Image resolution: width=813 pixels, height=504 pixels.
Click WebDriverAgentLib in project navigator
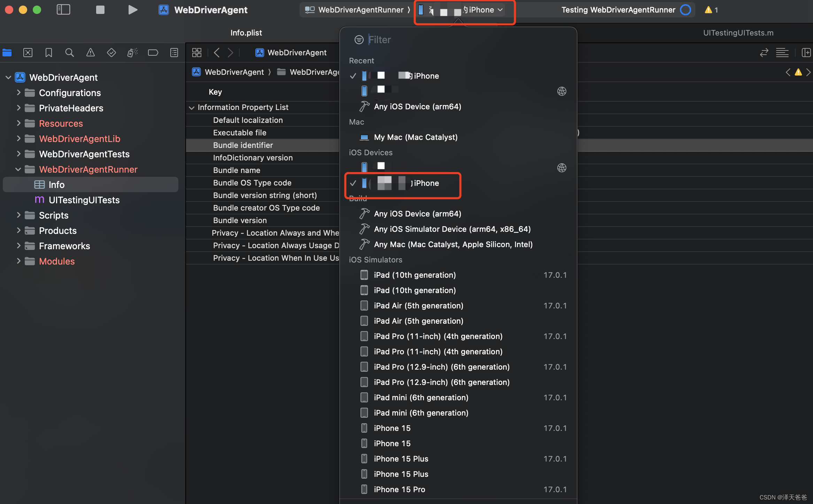[x=80, y=138]
